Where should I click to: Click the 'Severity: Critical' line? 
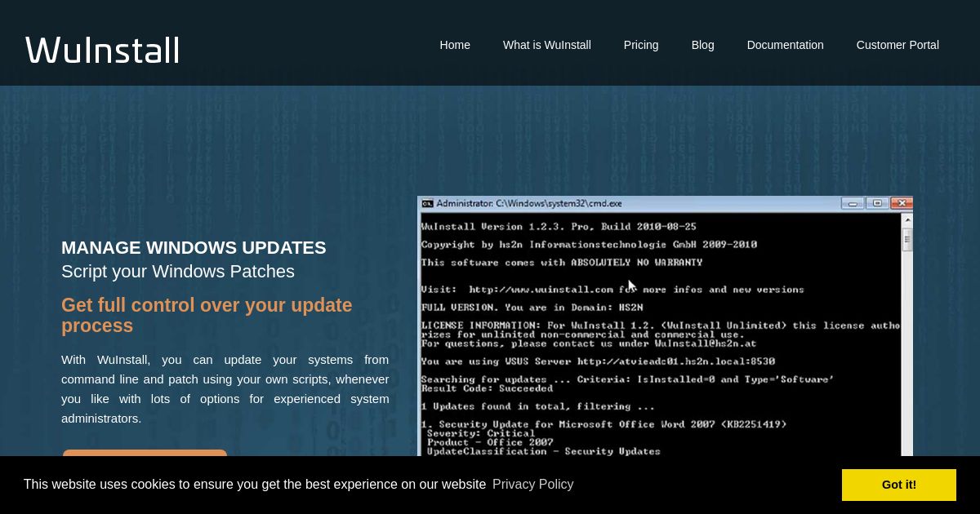click(x=481, y=433)
